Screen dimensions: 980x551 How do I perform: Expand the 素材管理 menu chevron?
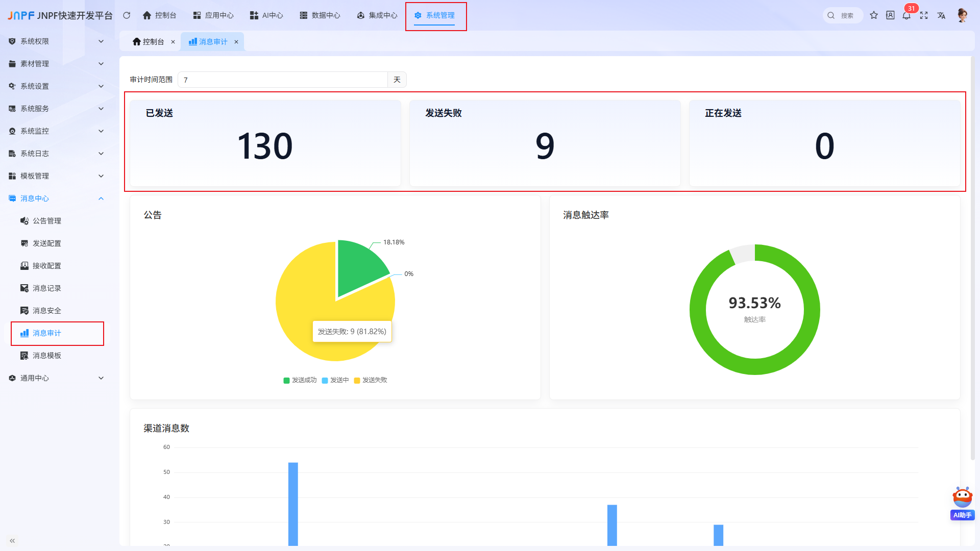pyautogui.click(x=101, y=64)
